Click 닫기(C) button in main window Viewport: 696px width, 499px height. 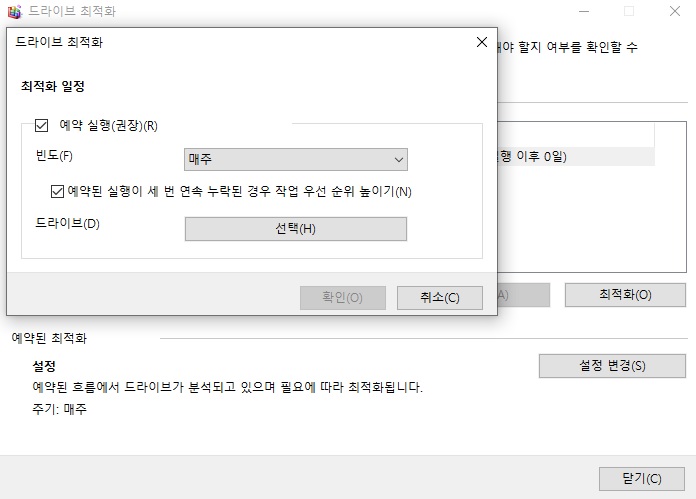642,479
